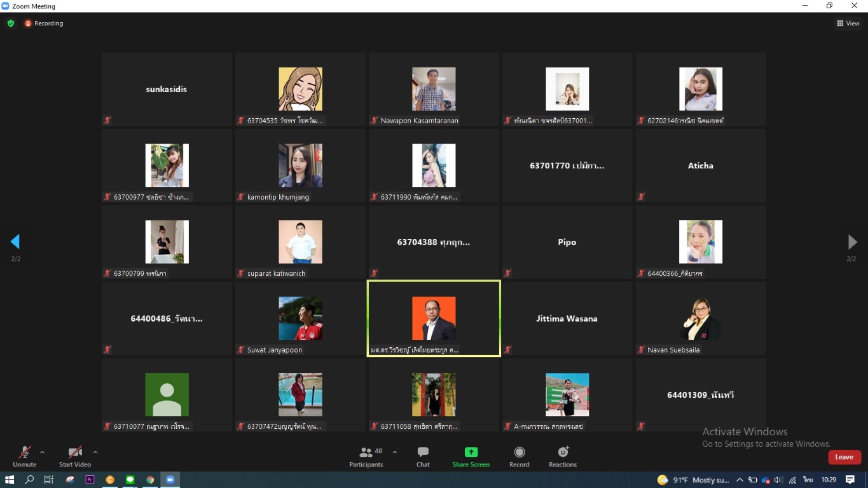Open the taskbar weather widget showing 91°F

click(693, 480)
